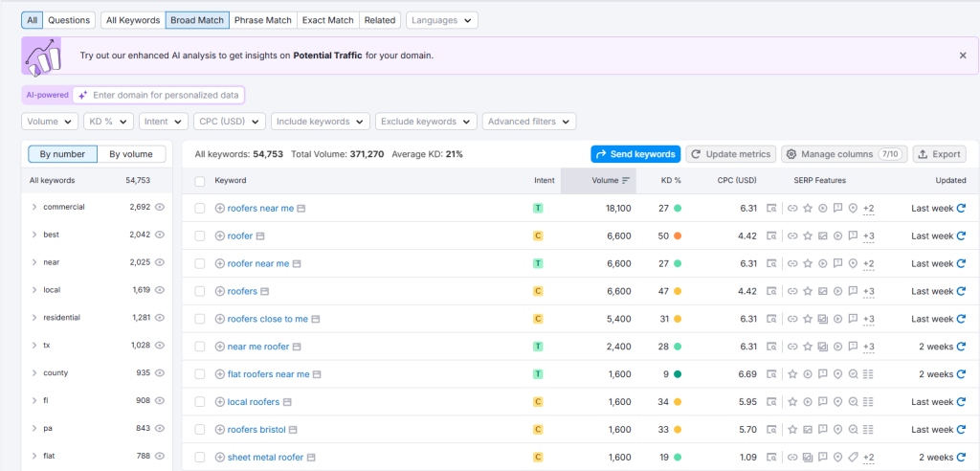The image size is (980, 471).
Task: Open the 'roofers bristol' keyword link
Action: [x=256, y=430]
